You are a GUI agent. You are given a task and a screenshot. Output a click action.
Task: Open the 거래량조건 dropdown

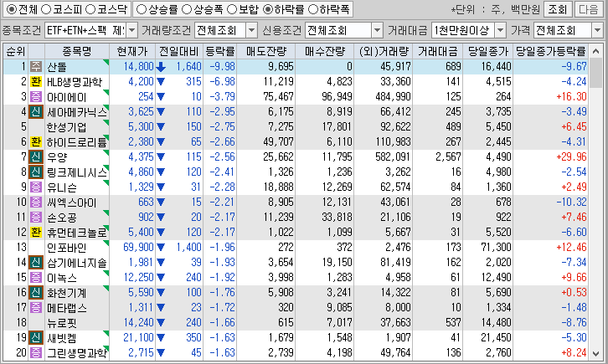(251, 30)
